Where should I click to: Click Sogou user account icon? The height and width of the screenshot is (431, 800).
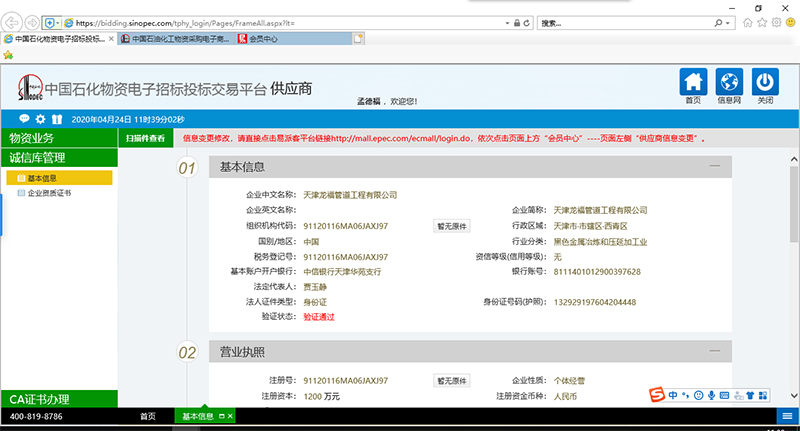[x=738, y=395]
